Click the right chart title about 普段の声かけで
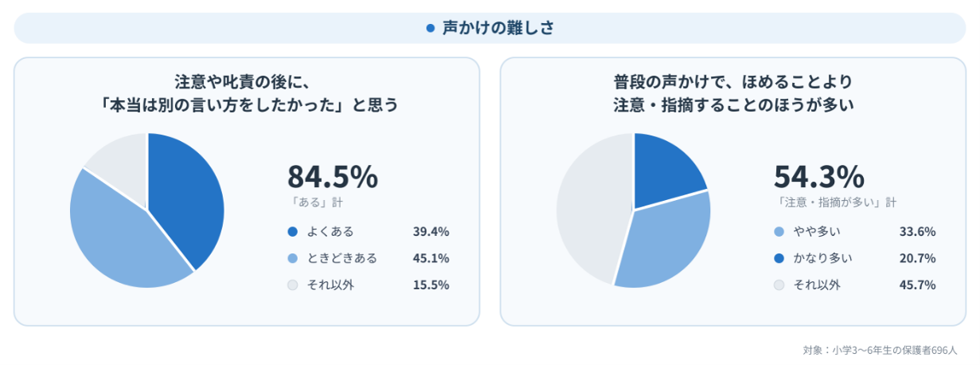The height and width of the screenshot is (365, 980). pos(733,92)
